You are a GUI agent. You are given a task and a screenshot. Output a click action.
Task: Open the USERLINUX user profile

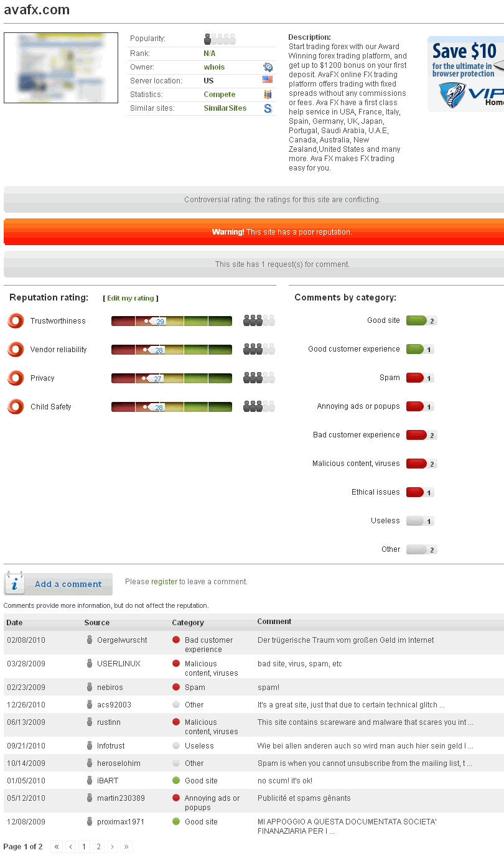[119, 663]
